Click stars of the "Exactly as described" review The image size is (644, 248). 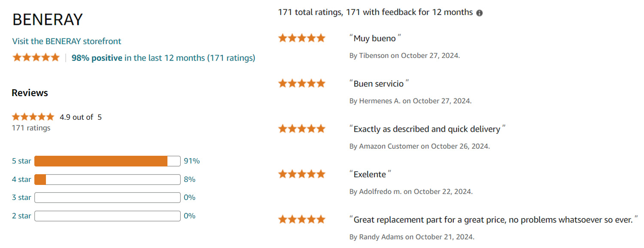[x=301, y=129]
